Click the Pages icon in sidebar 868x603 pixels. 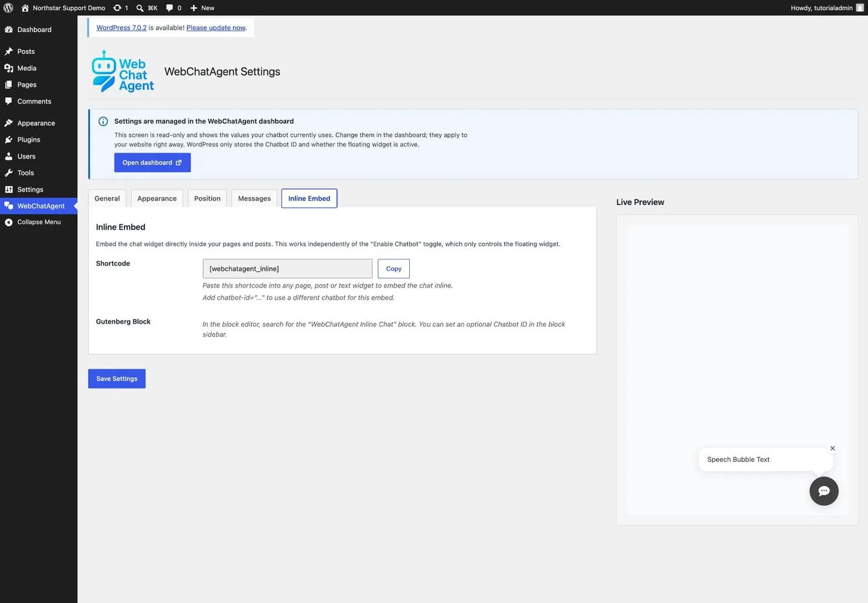[8, 84]
